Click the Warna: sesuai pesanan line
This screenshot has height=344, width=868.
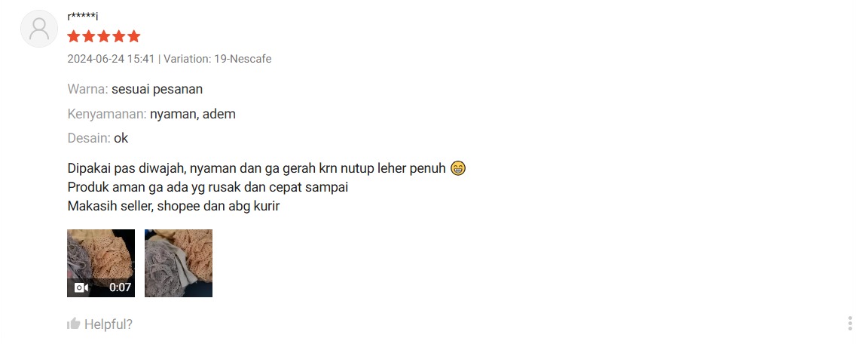tap(135, 89)
